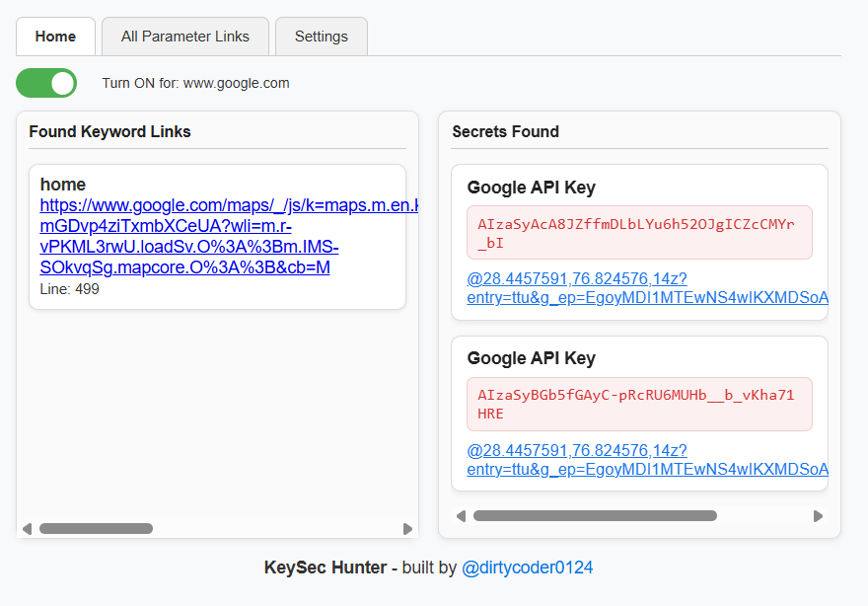This screenshot has height=606, width=868.
Task: Click the coordinates link under the second API key
Action: click(577, 450)
